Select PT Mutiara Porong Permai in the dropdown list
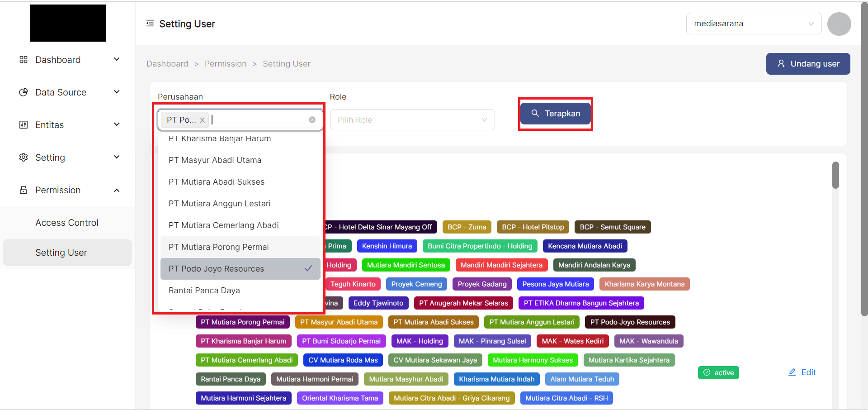The image size is (868, 410). (240, 247)
